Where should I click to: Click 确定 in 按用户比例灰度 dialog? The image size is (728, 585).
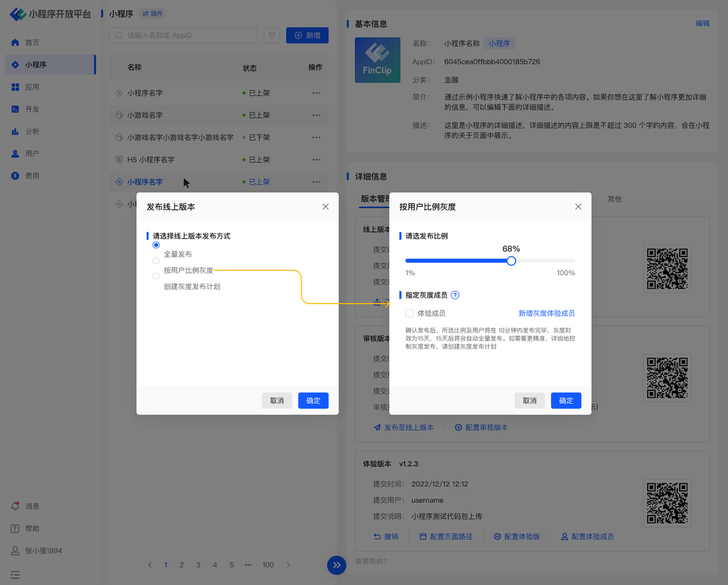pyautogui.click(x=565, y=401)
